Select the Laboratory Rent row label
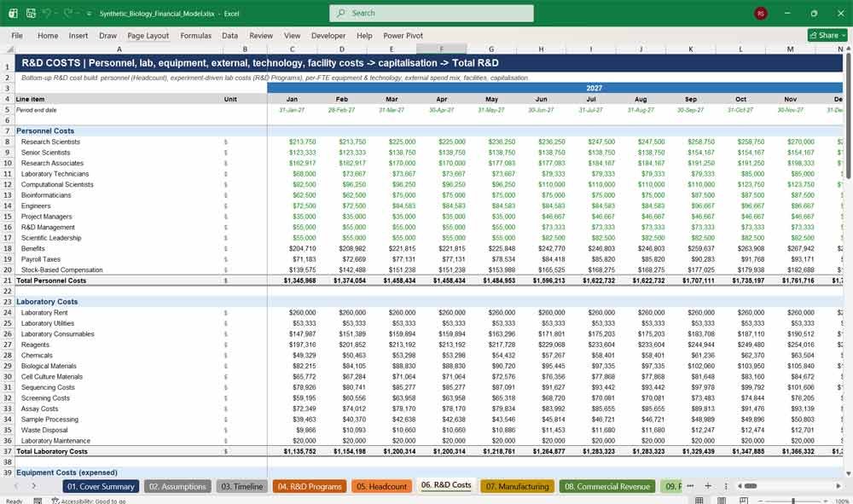Image resolution: width=853 pixels, height=504 pixels. (x=44, y=313)
